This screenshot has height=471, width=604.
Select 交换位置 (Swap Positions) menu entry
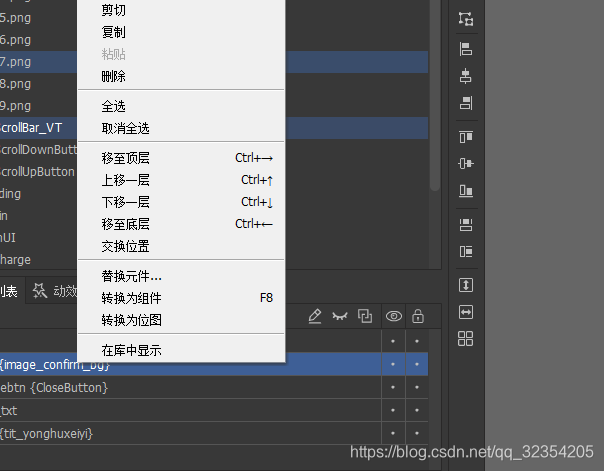pos(181,246)
